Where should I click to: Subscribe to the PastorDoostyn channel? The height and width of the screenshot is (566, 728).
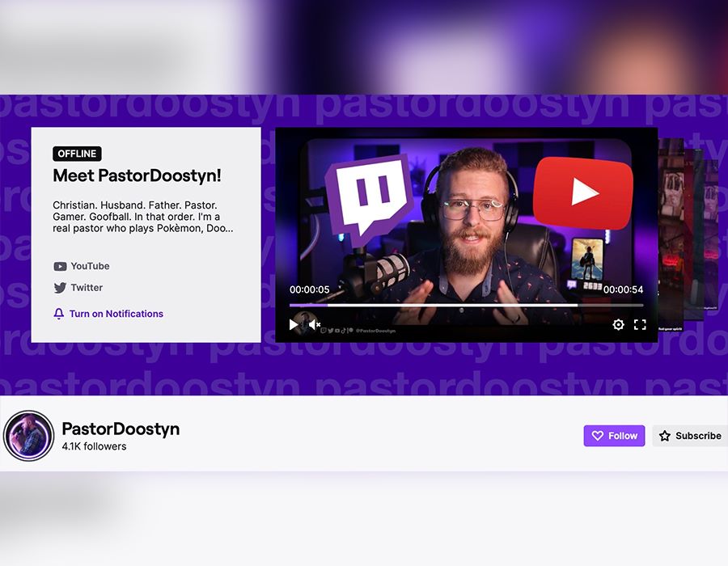coord(690,436)
